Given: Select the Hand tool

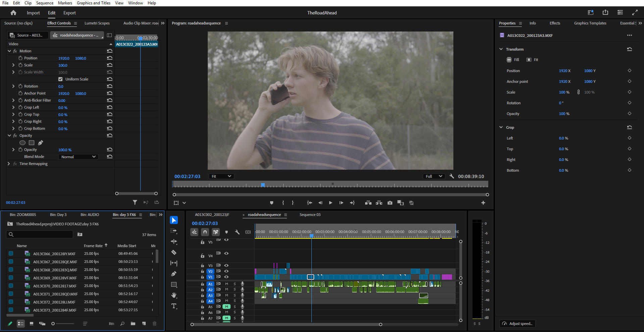Looking at the screenshot, I should [x=174, y=295].
